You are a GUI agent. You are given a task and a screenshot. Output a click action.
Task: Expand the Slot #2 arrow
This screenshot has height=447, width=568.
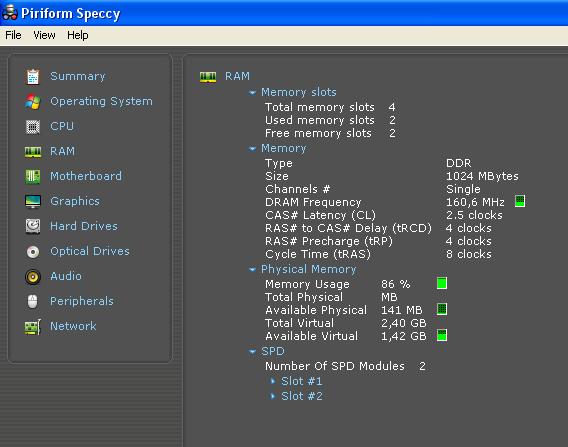click(273, 396)
